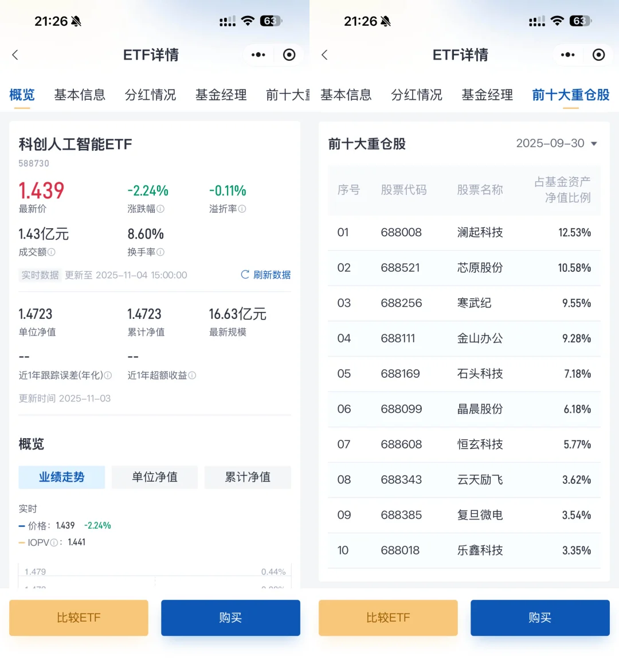Switch to 分红情况 tab on left screen
The width and height of the screenshot is (619, 672).
tap(150, 95)
